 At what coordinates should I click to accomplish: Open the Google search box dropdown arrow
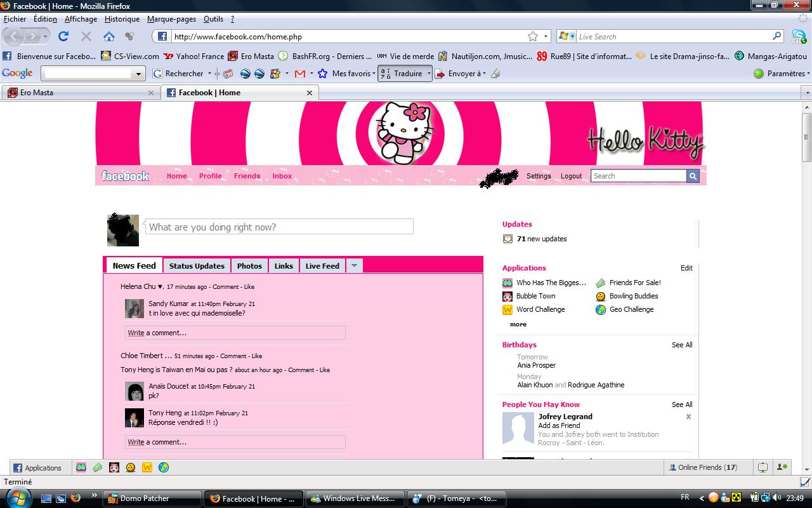click(x=138, y=74)
